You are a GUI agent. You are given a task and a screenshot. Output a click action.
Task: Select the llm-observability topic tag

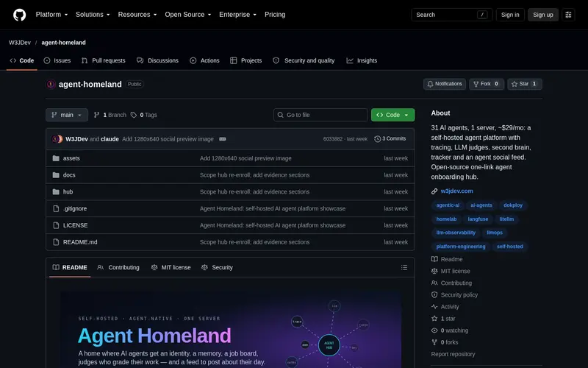pos(456,233)
